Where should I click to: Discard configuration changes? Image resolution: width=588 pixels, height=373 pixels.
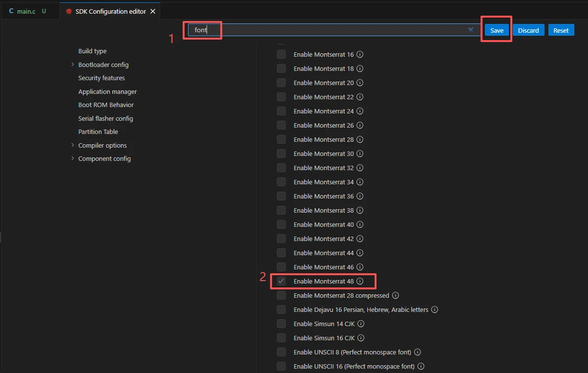[x=528, y=30]
